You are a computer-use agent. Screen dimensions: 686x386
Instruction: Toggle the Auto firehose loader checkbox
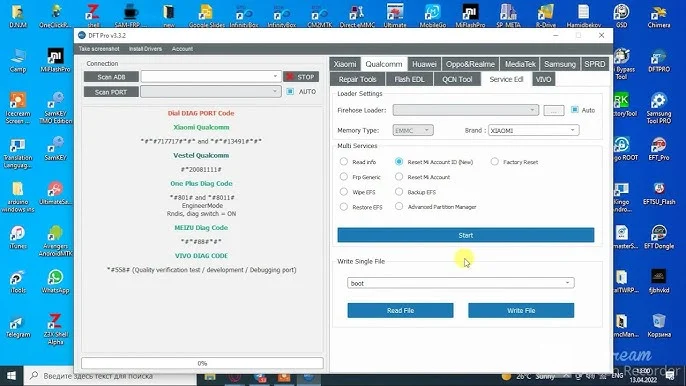coord(574,110)
